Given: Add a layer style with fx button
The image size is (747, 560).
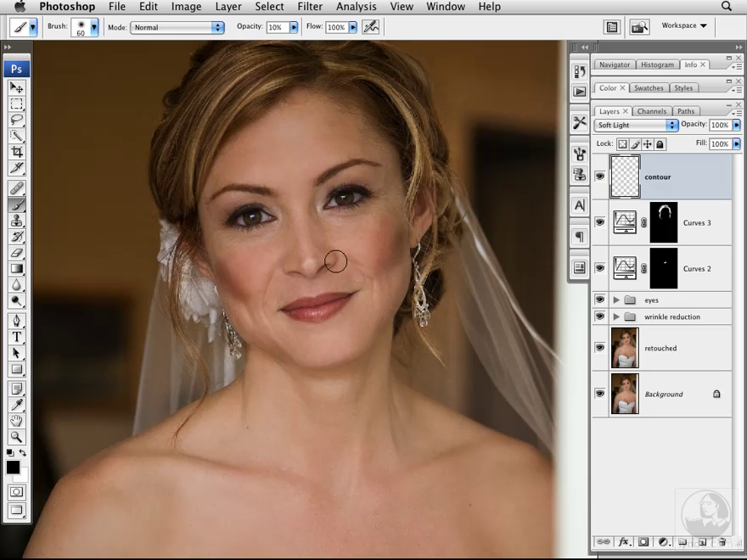Looking at the screenshot, I should point(623,542).
